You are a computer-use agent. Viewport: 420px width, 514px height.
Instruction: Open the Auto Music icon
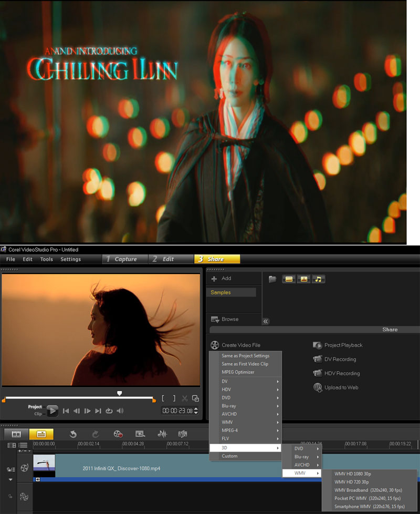[183, 434]
